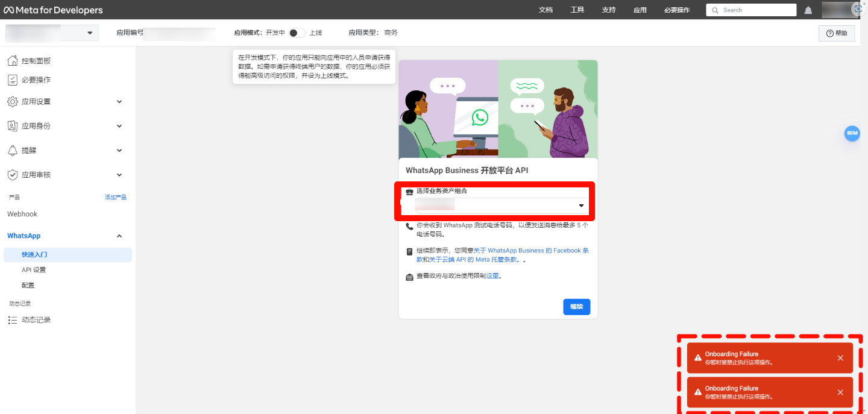Open the business asset portfolio dropdown
Viewport: 868px width, 414px height.
[580, 205]
